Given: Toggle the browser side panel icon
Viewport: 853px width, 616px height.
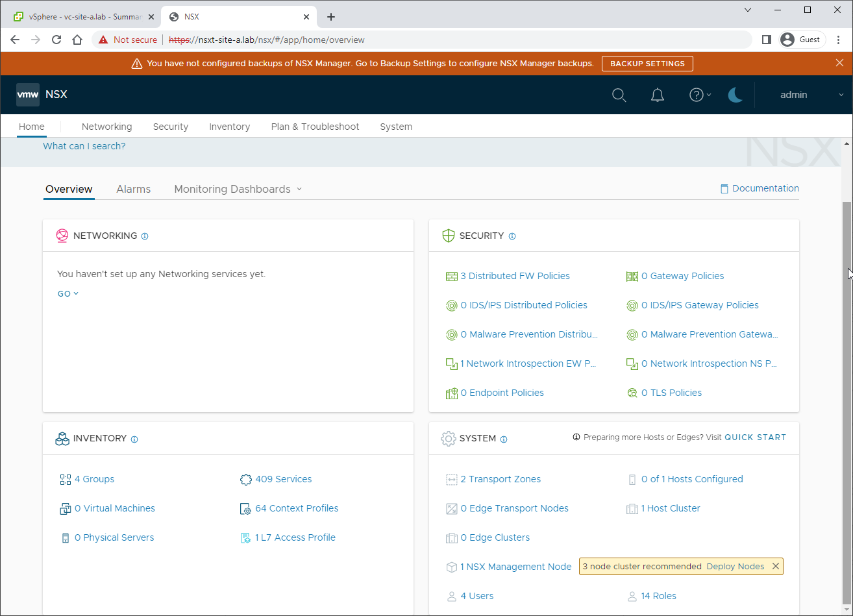Looking at the screenshot, I should 766,40.
